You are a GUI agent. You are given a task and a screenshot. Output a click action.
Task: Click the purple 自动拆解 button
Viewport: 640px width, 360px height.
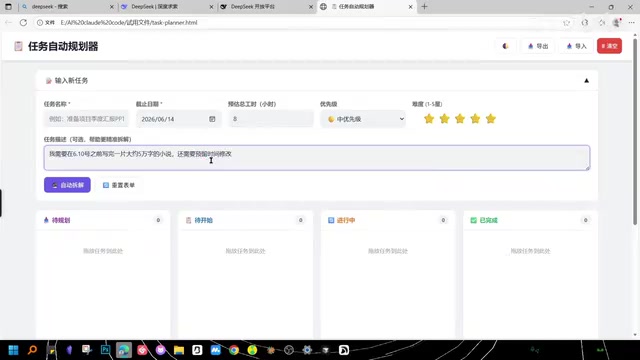point(67,185)
